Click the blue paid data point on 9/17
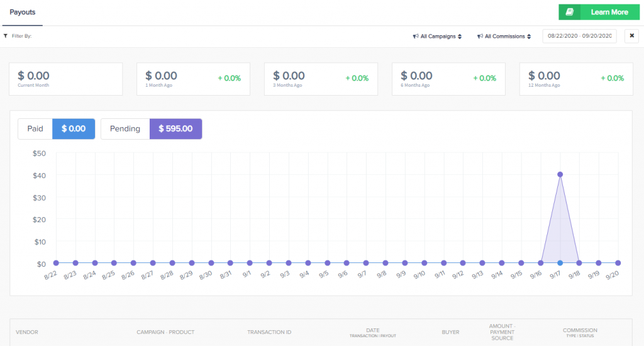Image resolution: width=644 pixels, height=346 pixels. 560,263
